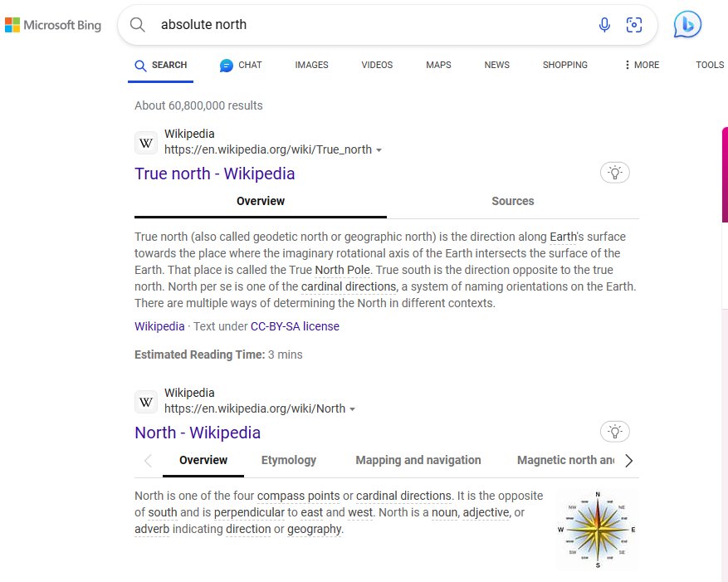Screen dimensions: 728x582
Task: Expand dropdown arrow after True_north URL
Action: (x=379, y=150)
